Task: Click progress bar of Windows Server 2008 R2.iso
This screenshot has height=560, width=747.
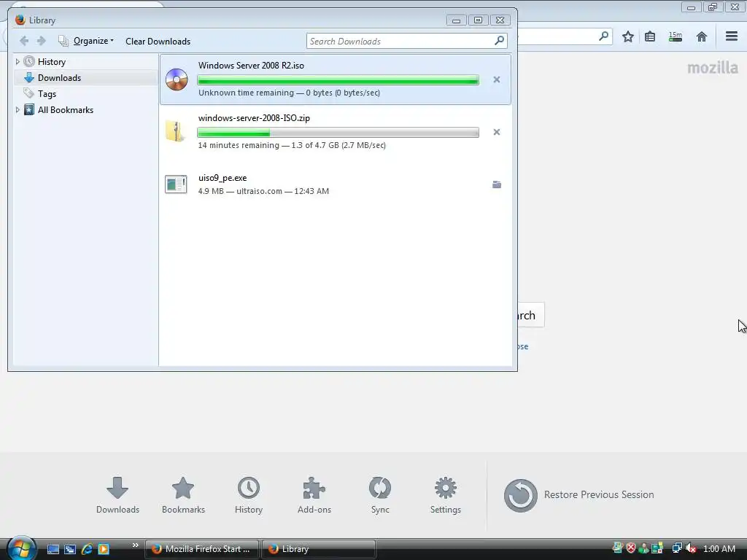Action: click(x=338, y=80)
